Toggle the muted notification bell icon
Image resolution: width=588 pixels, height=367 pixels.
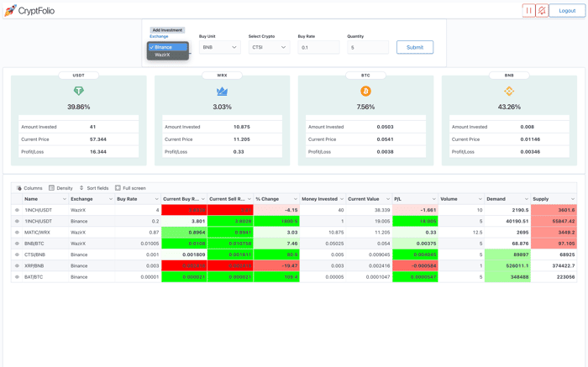click(x=542, y=10)
